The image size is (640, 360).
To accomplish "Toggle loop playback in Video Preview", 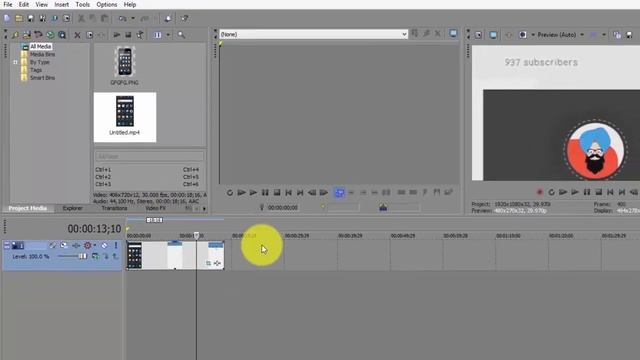I will click(551, 192).
